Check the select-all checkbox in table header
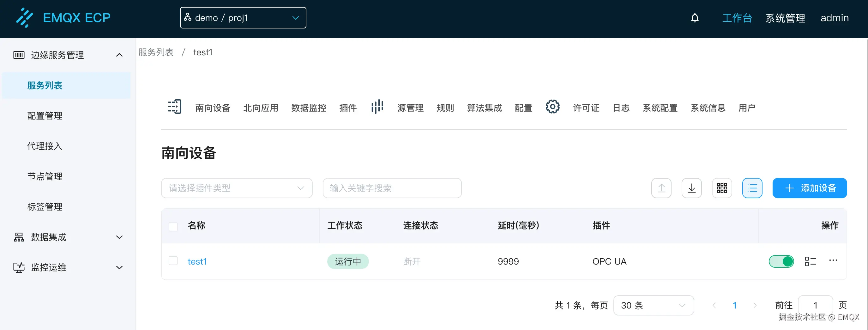The height and width of the screenshot is (330, 868). tap(173, 226)
